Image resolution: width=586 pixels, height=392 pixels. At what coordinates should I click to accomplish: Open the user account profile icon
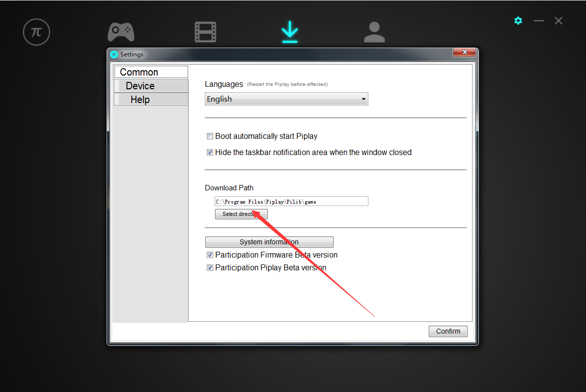click(374, 32)
